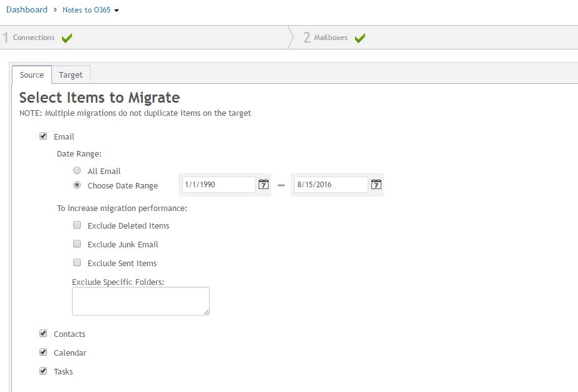Select Choose Date Range radio button
The image size is (578, 392).
click(77, 185)
